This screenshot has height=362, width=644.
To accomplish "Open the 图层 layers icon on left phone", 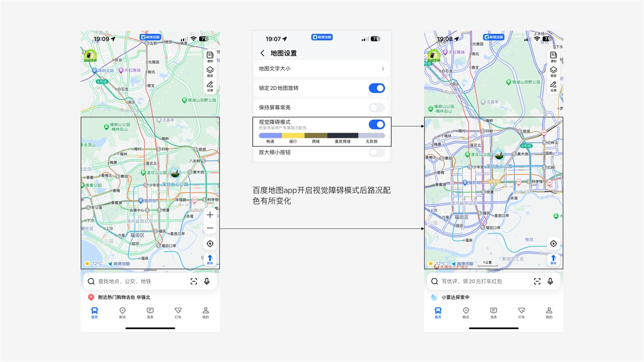I will pyautogui.click(x=210, y=70).
